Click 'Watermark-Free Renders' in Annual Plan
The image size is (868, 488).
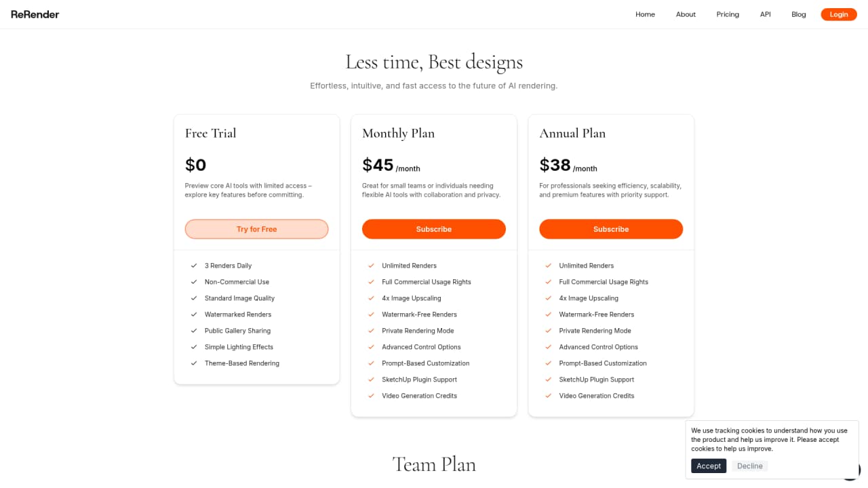[x=597, y=314]
